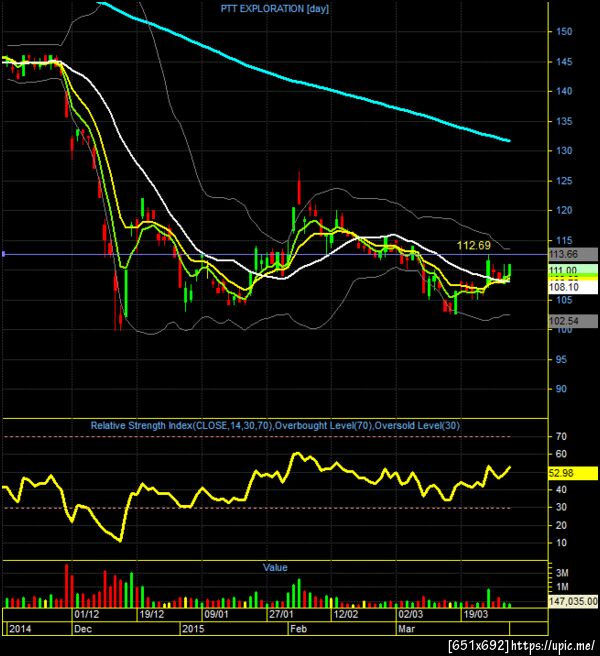Click the 12/02 date on time axis
The image size is (600, 656).
346,614
